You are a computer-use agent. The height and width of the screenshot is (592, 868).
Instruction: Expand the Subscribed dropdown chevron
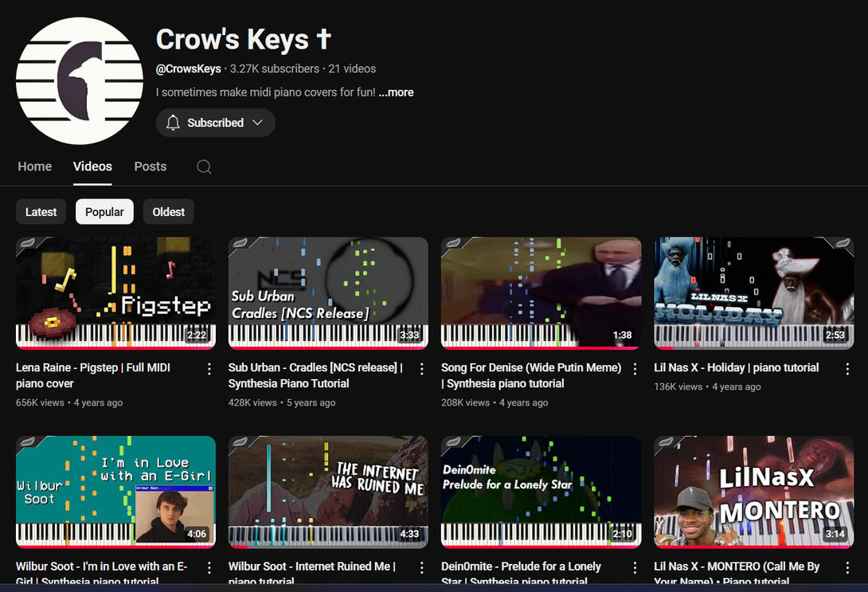[257, 123]
